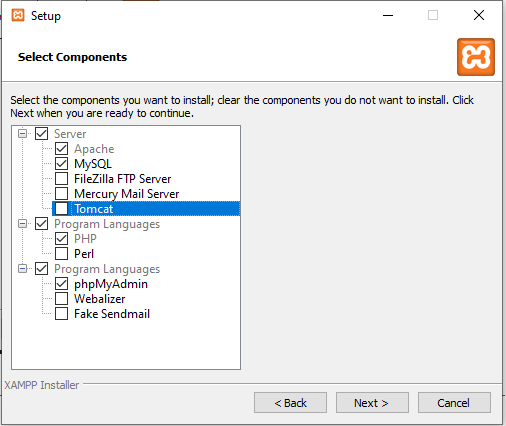This screenshot has width=506, height=426.
Task: Select FileZilla FTP Server label
Action: click(122, 179)
